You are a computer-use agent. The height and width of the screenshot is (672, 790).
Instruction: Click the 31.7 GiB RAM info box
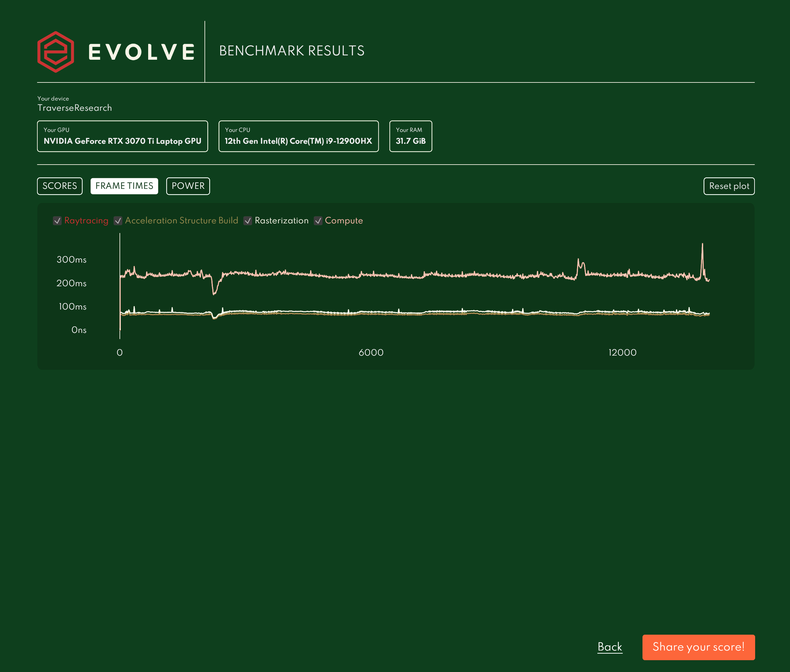(411, 136)
